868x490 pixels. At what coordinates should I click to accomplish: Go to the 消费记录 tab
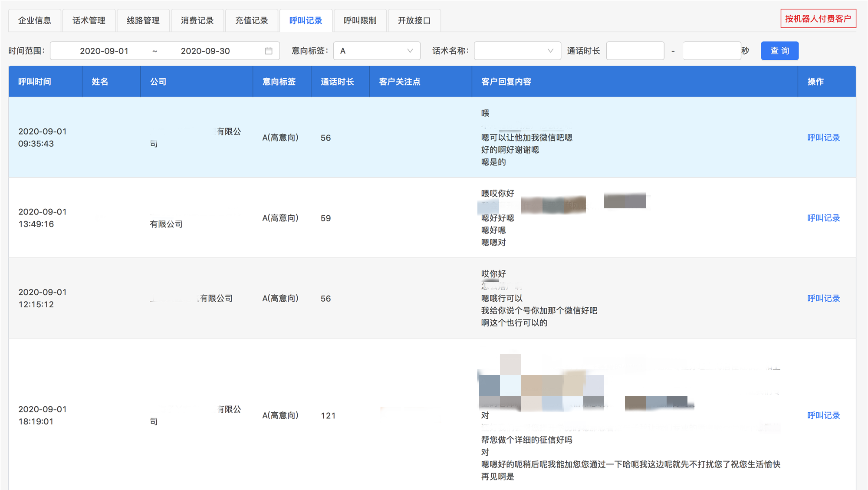click(197, 20)
